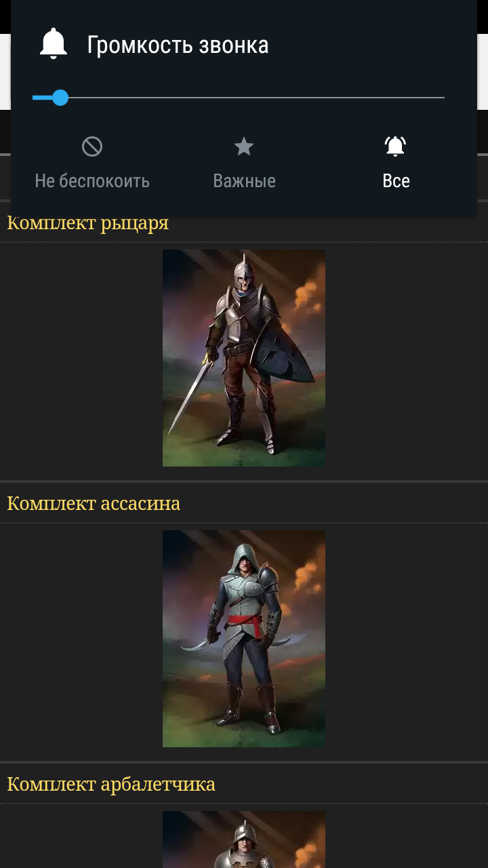Select the Все notifications label
488x868 pixels.
click(x=396, y=181)
